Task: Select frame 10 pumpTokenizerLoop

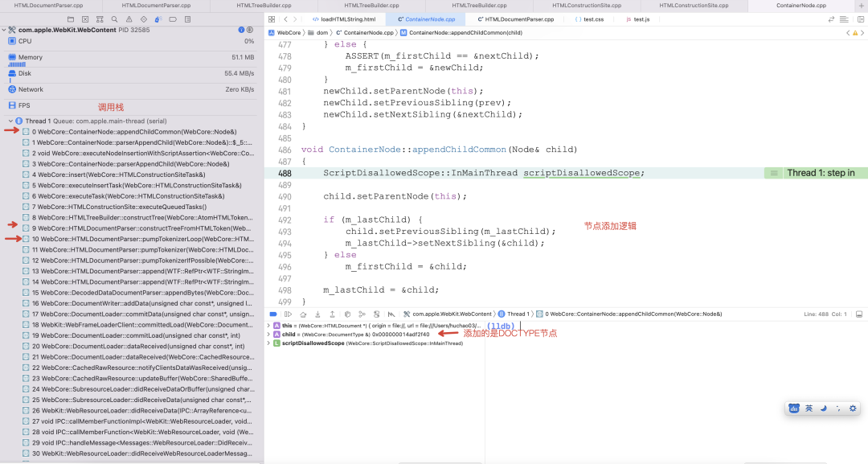Action: (x=138, y=239)
